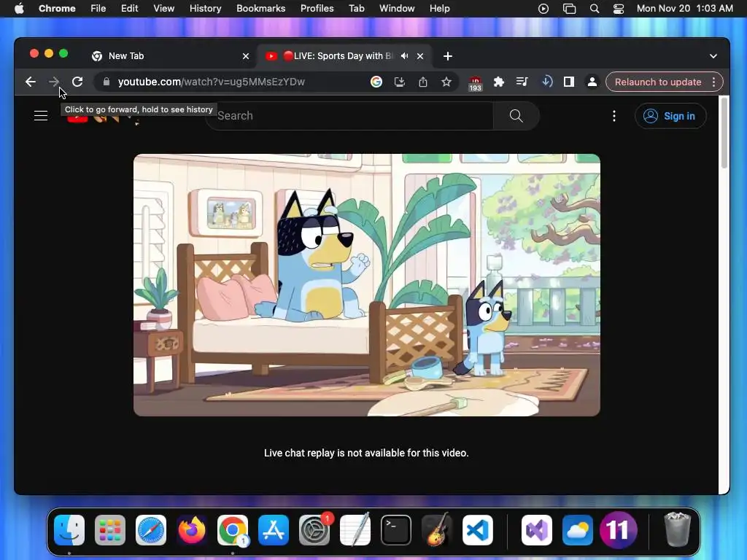This screenshot has width=747, height=560.
Task: Toggle the Chrome side panel
Action: (569, 82)
